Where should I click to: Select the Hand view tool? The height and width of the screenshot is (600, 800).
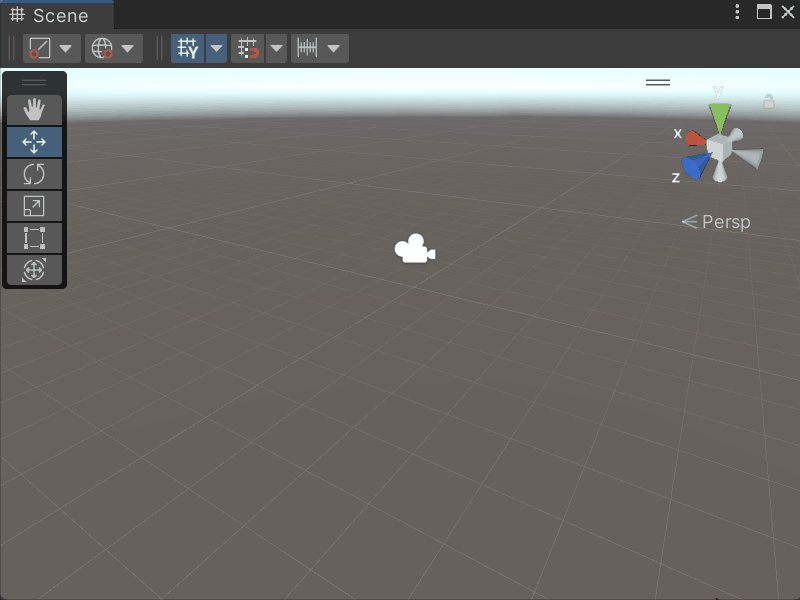point(34,110)
